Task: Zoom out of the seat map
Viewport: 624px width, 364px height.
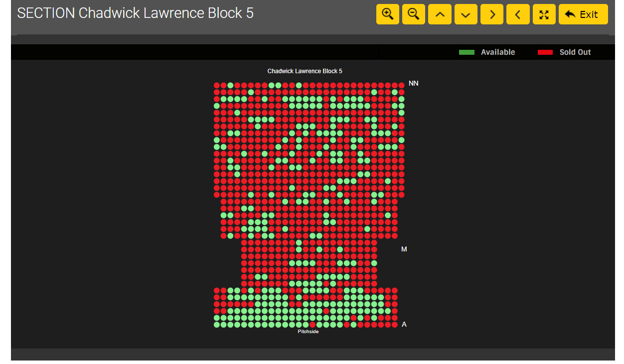Action: click(x=413, y=14)
